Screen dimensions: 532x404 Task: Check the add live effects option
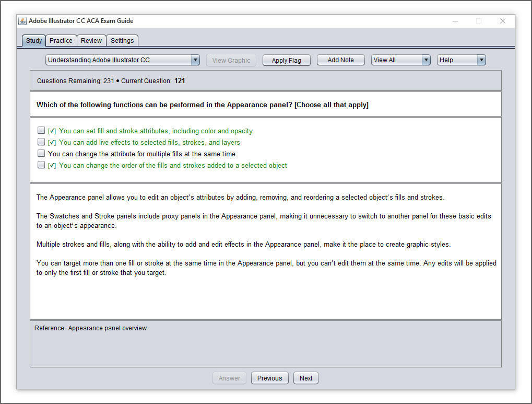[41, 142]
